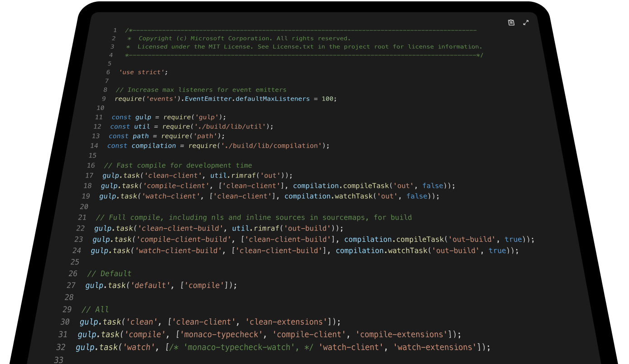Select the 'use strict' statement

click(143, 72)
